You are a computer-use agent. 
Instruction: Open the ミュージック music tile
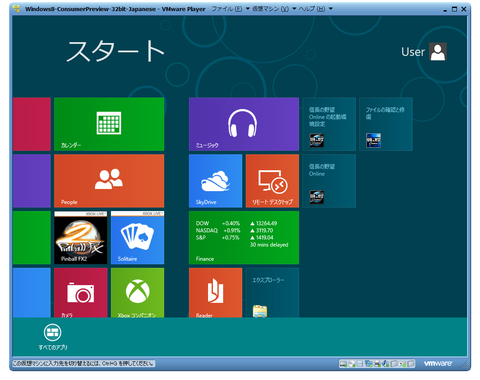coord(244,124)
